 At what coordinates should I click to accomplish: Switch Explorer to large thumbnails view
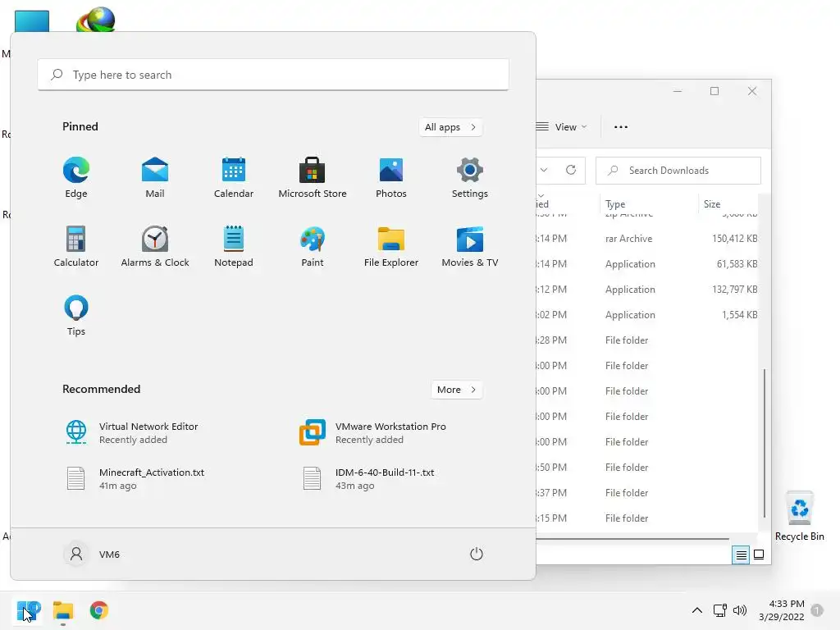759,555
